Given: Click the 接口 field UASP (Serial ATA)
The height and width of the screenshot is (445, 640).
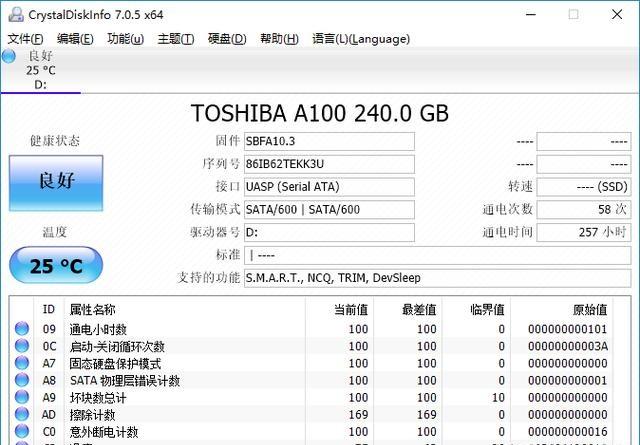Looking at the screenshot, I should click(329, 187).
